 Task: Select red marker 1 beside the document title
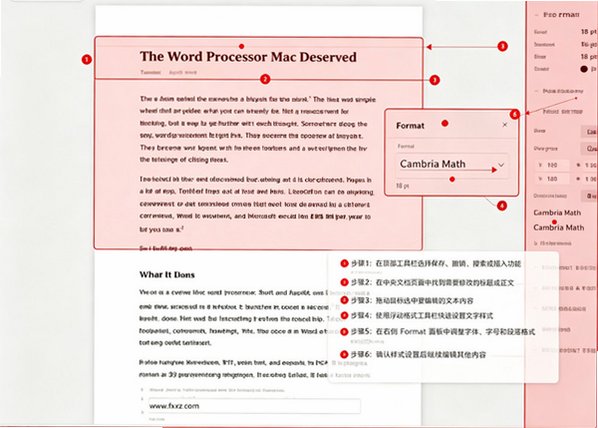87,60
